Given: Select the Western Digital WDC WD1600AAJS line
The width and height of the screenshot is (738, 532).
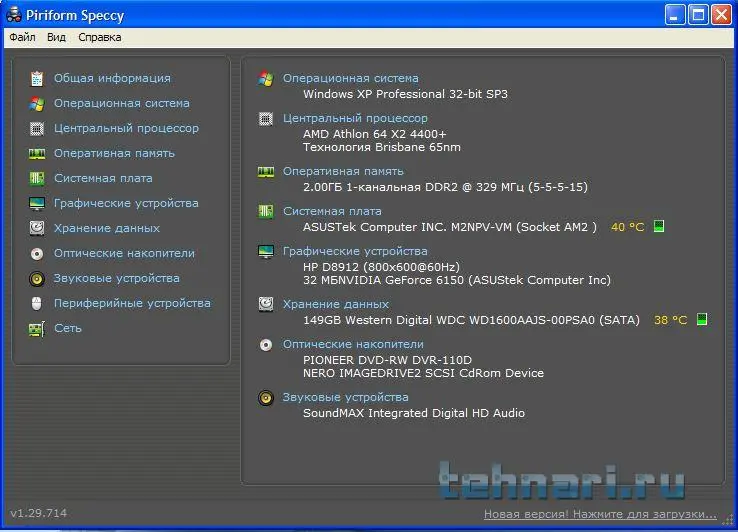Looking at the screenshot, I should point(471,321).
